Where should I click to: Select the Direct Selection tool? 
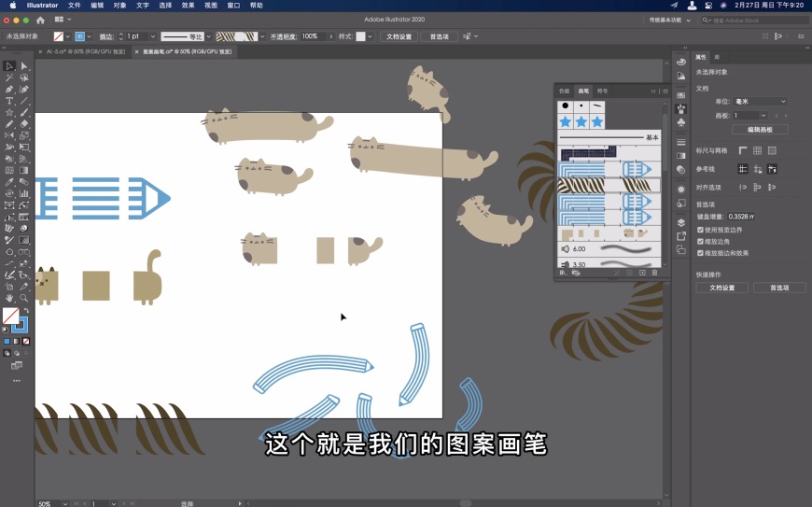click(x=24, y=66)
